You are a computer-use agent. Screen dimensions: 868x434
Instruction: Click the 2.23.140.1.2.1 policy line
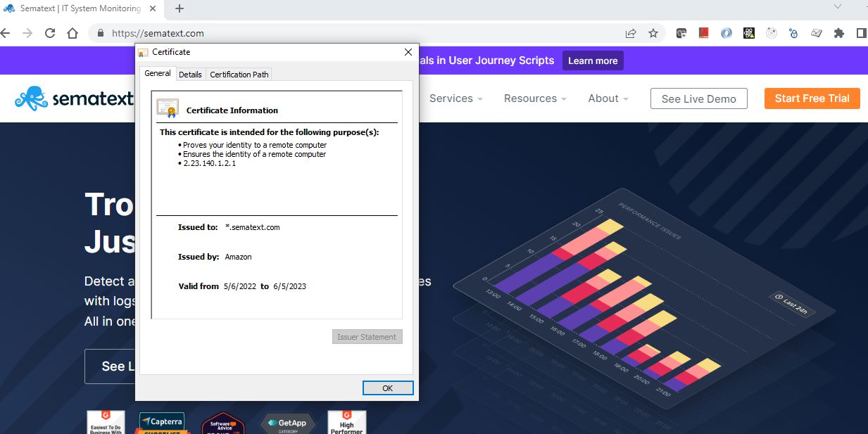(209, 163)
